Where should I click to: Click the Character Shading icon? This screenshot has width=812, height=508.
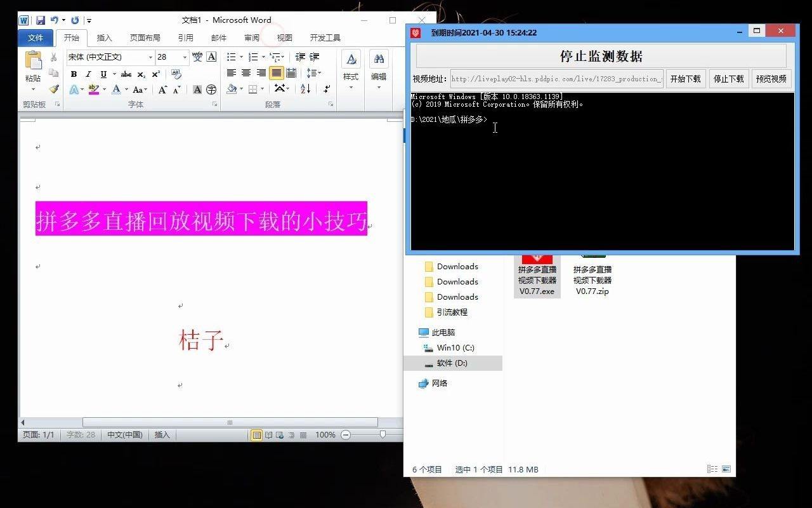[197, 90]
